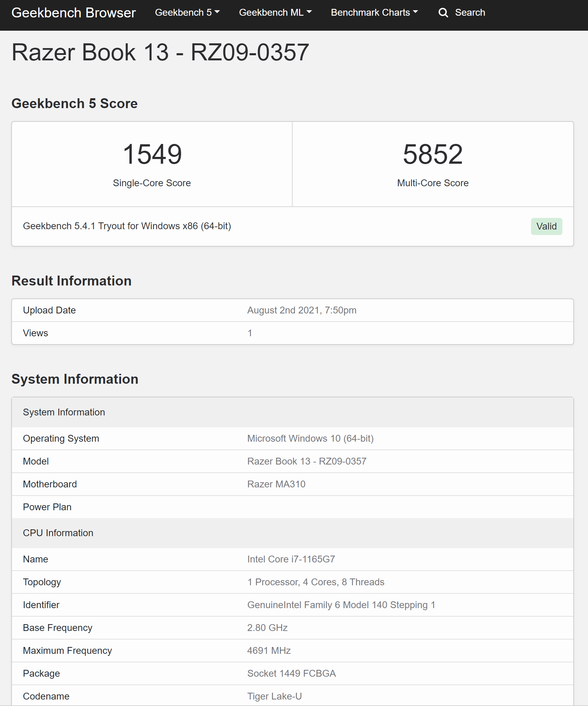Click the Search text in navbar

pos(470,13)
